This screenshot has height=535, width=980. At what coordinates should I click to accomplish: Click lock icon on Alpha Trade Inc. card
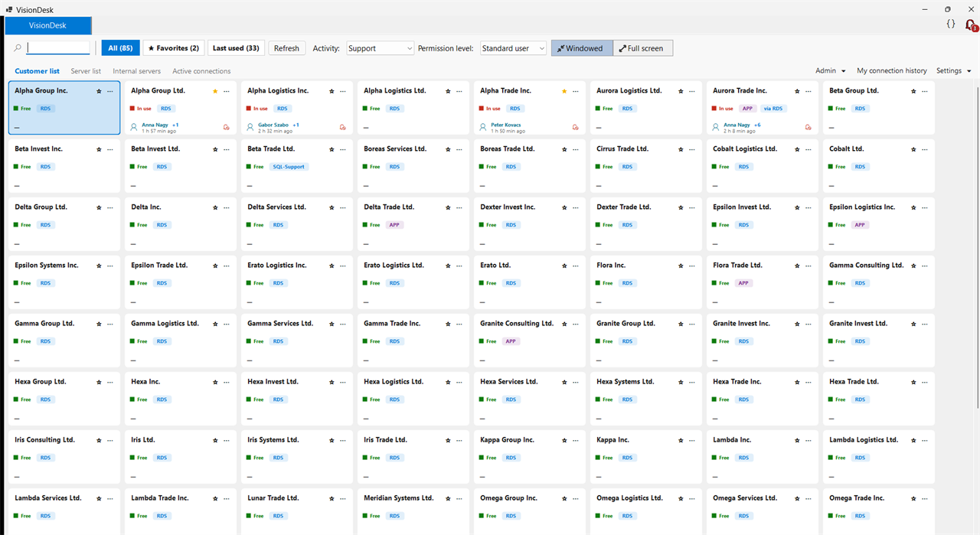[576, 127]
